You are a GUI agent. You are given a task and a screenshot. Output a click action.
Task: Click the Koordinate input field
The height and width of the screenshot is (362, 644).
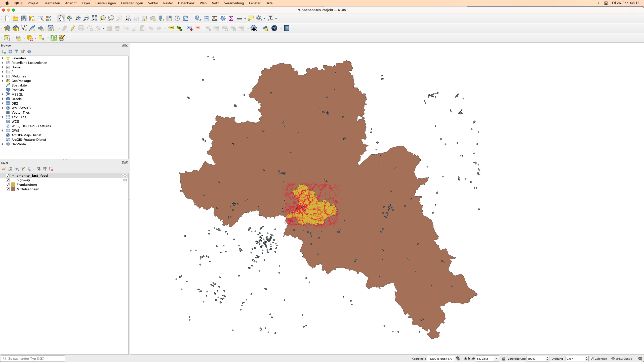441,359
